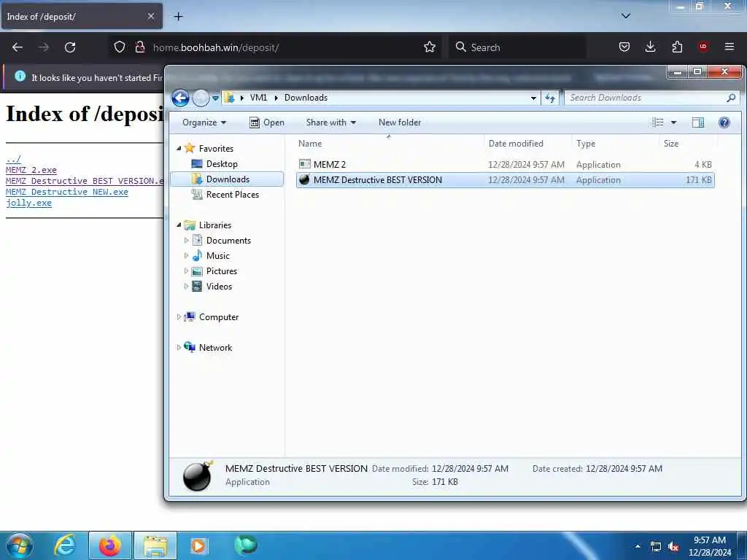Viewport: 747px width, 560px height.
Task: Open Firefox tracking protection shield
Action: [x=120, y=47]
